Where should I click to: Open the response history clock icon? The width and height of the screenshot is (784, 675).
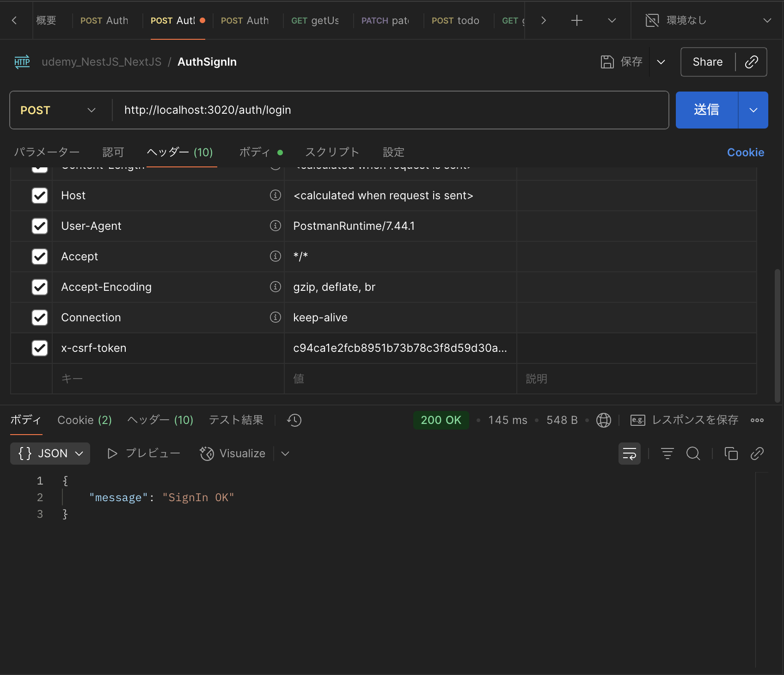tap(294, 420)
